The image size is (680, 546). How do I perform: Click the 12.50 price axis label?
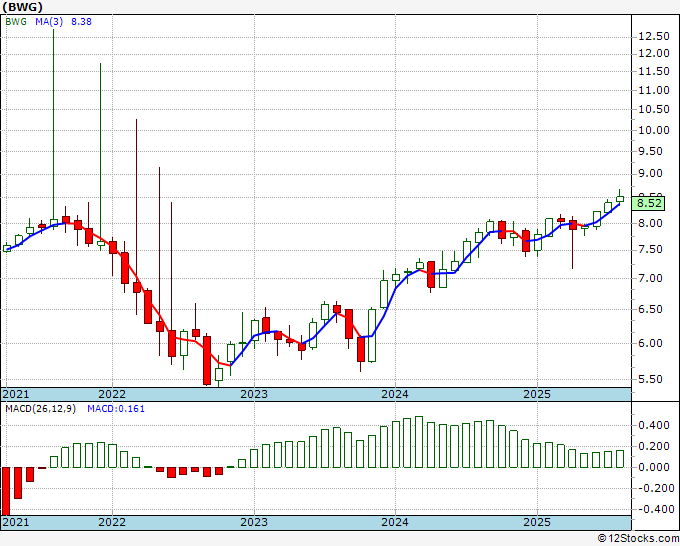click(x=654, y=36)
